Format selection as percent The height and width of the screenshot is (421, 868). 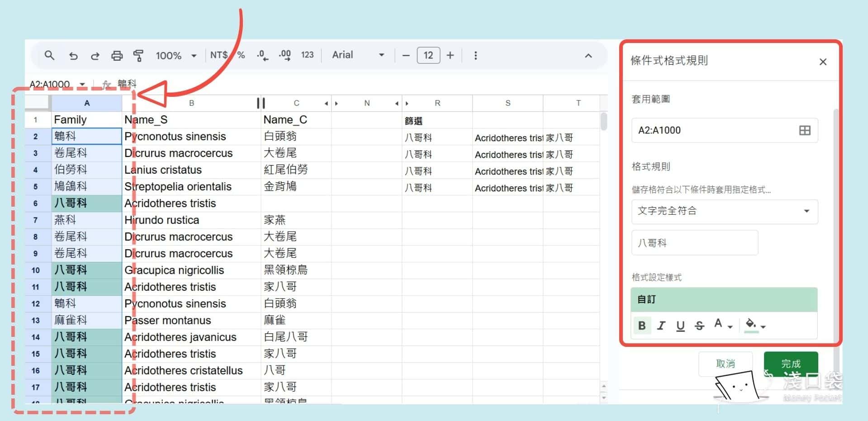pyautogui.click(x=240, y=55)
